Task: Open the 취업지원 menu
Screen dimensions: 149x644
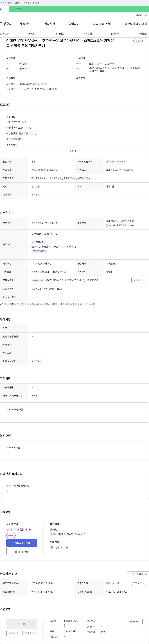Action: [x=50, y=24]
